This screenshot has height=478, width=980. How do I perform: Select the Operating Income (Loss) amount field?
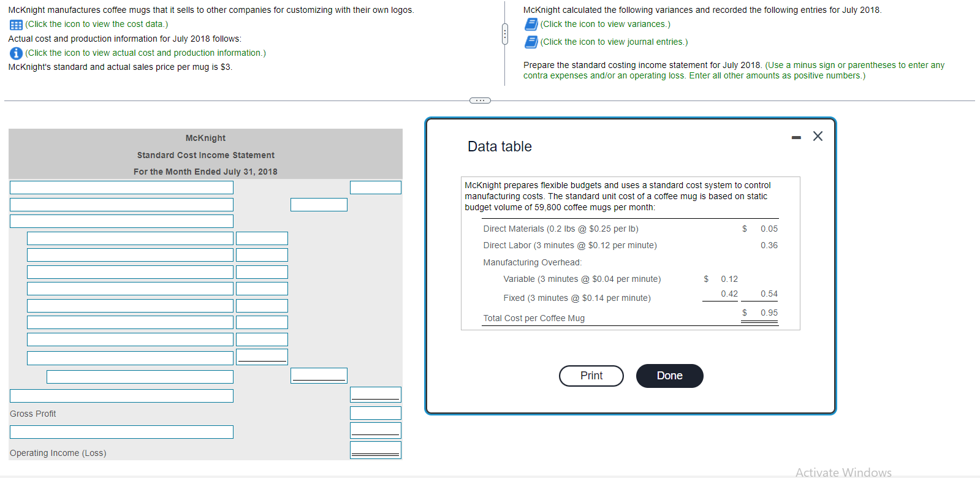click(x=376, y=450)
